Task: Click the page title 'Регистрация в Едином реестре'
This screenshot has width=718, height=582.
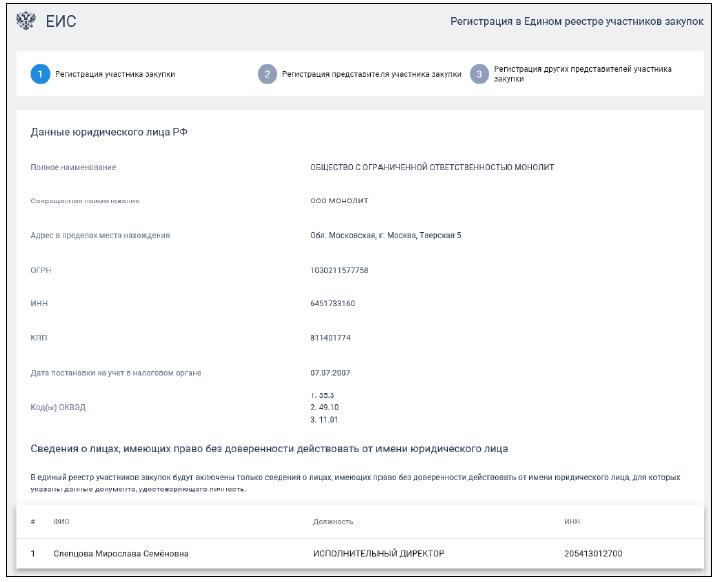Action: (x=577, y=21)
